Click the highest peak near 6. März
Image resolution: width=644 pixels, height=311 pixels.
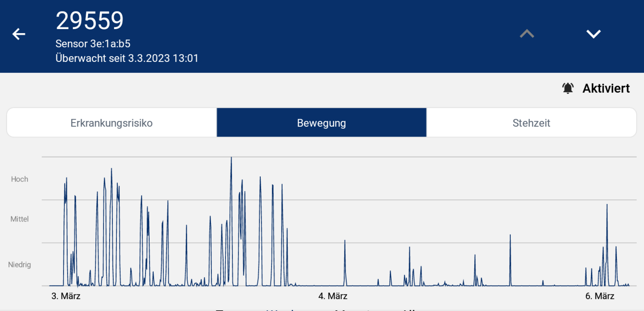pyautogui.click(x=607, y=205)
